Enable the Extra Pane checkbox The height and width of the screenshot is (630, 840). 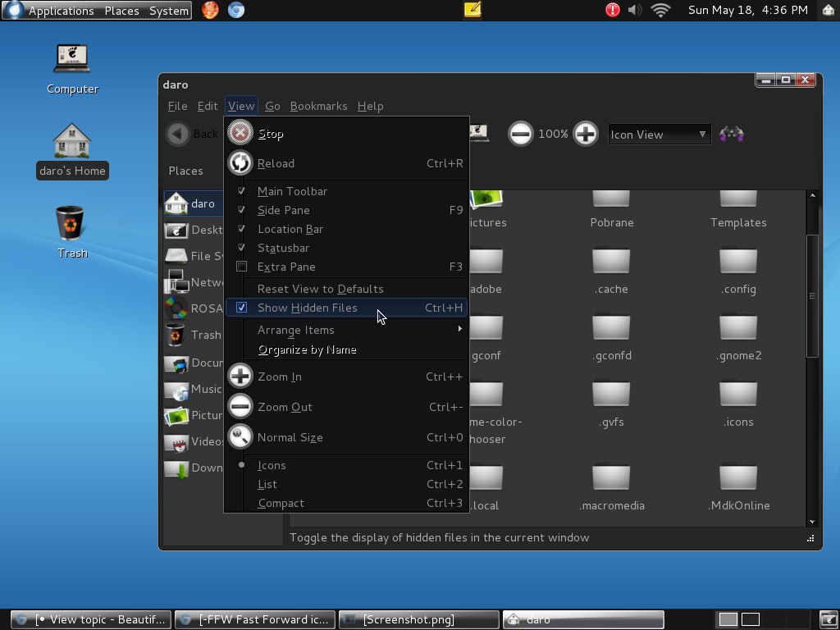pyautogui.click(x=241, y=267)
